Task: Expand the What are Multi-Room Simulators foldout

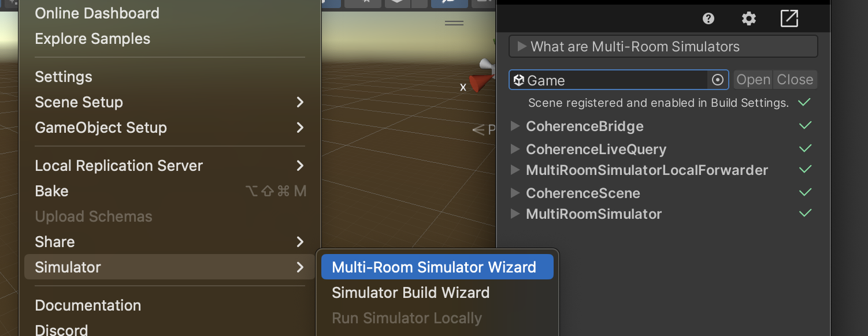Action: pyautogui.click(x=663, y=47)
